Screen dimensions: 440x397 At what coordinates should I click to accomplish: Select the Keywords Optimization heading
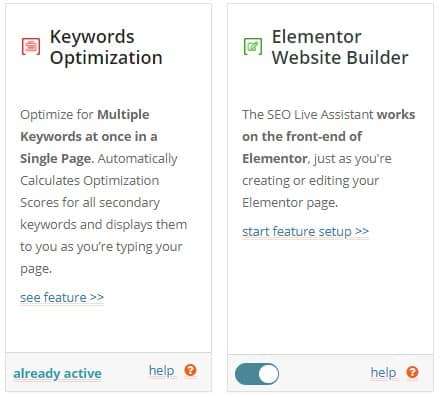[106, 47]
